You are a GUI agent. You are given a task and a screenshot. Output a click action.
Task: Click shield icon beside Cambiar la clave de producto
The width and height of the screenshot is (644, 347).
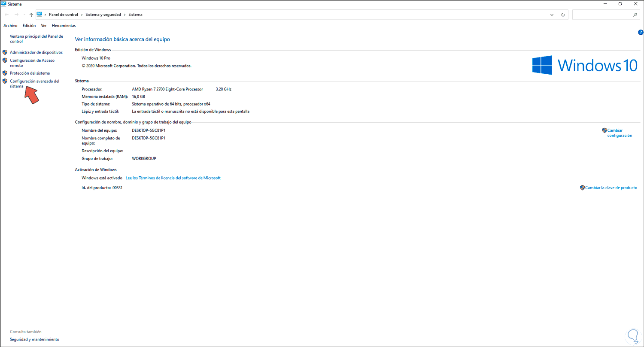coord(582,187)
